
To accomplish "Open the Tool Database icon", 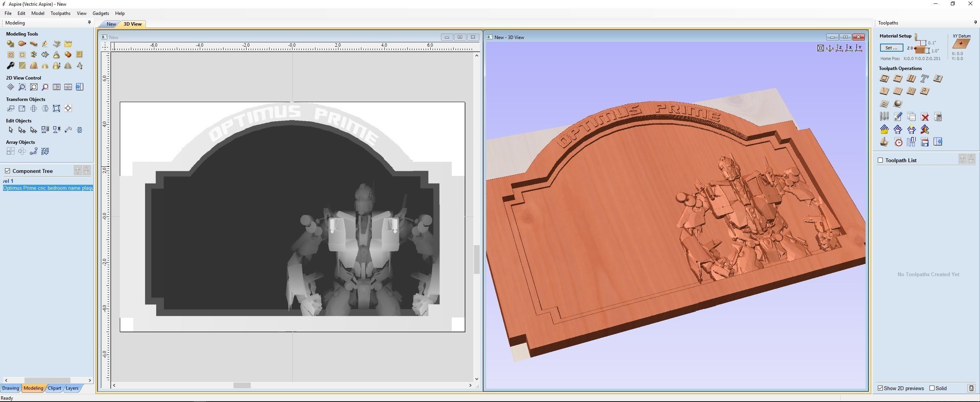I will click(x=884, y=117).
